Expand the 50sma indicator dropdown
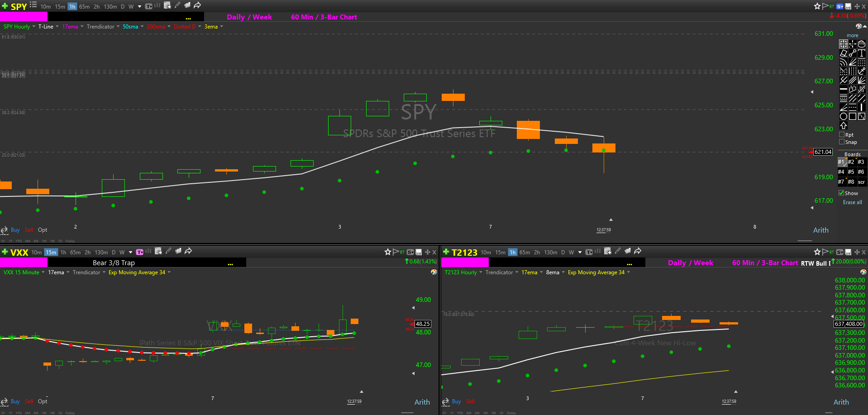Screen dimensions: 868x415 click(x=142, y=26)
